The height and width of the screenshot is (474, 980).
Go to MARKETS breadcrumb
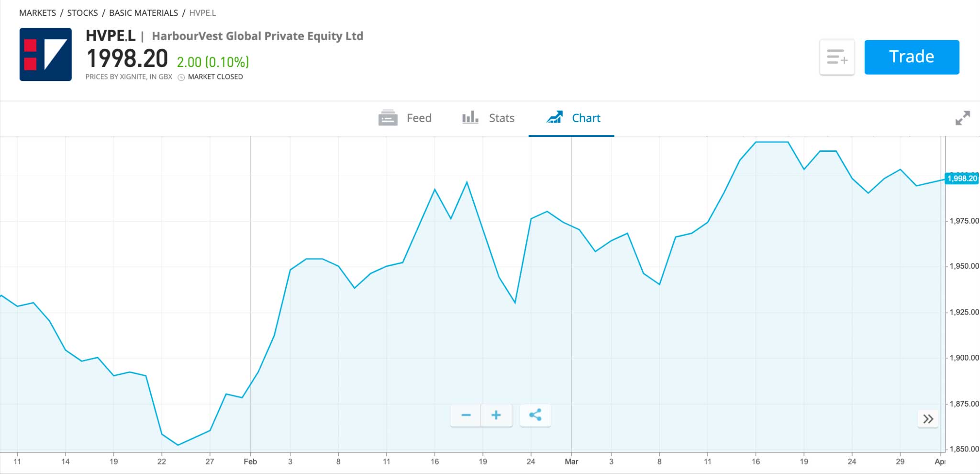point(37,13)
